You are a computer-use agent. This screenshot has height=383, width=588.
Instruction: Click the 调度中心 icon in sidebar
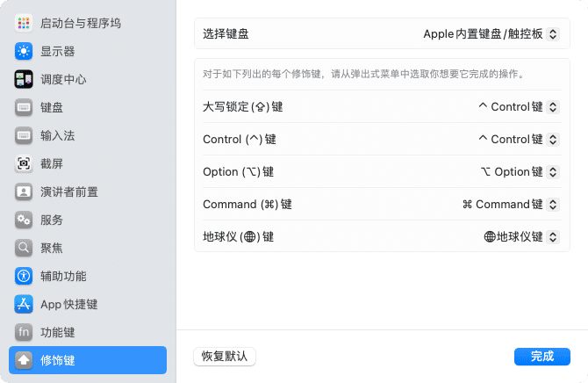pyautogui.click(x=24, y=79)
